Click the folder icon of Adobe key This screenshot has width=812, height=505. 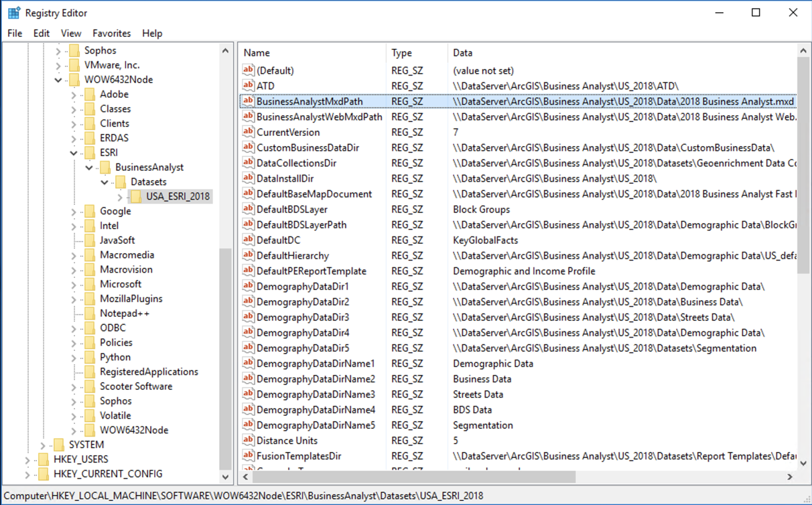coord(90,94)
